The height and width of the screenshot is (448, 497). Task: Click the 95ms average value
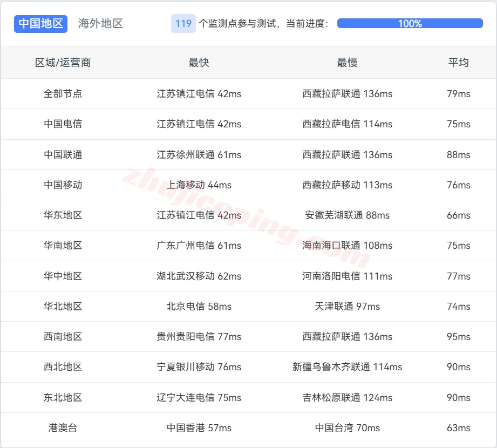[x=458, y=337]
